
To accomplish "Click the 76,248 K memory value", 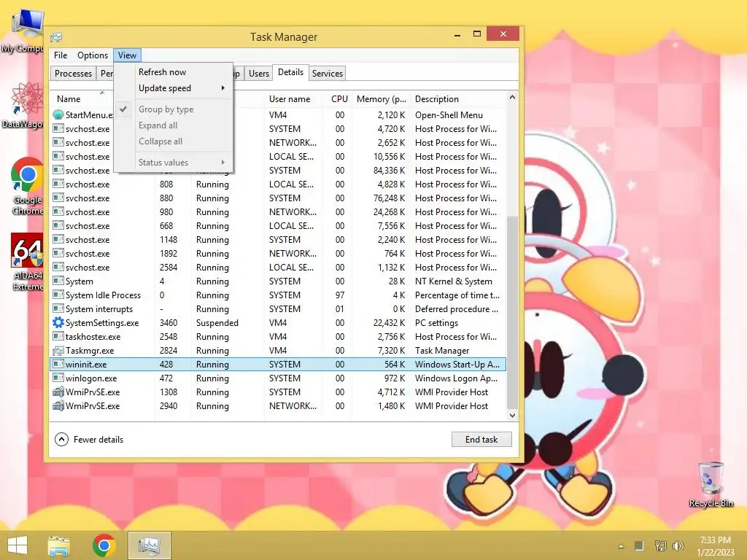I will [389, 198].
